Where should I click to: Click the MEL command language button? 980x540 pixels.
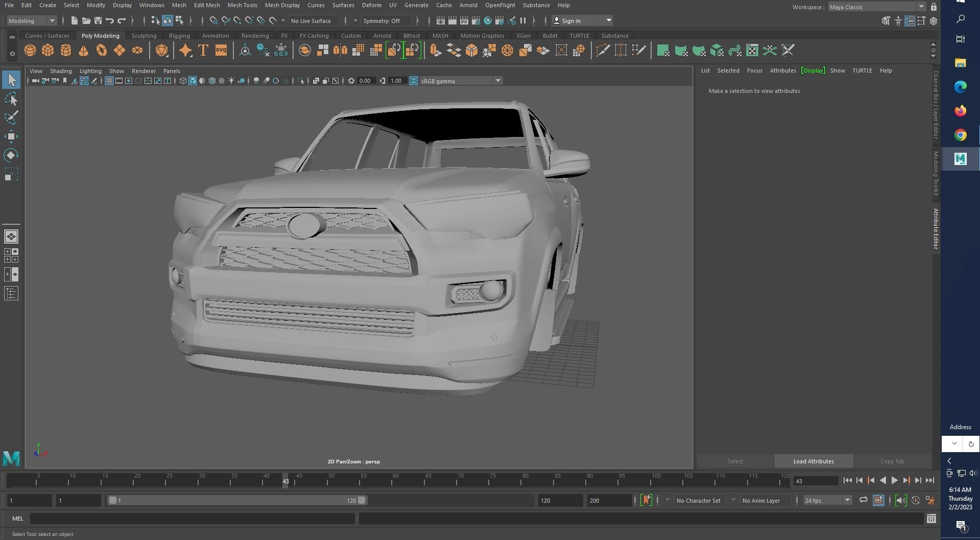[17, 519]
